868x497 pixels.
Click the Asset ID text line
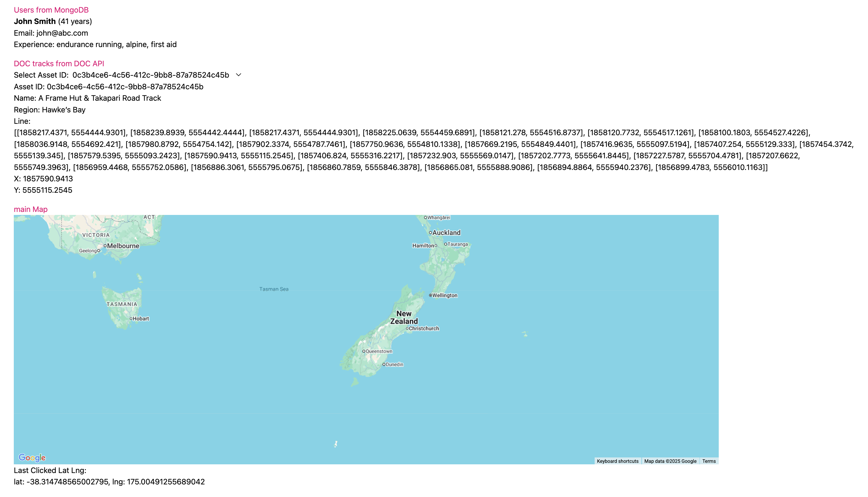pos(108,87)
